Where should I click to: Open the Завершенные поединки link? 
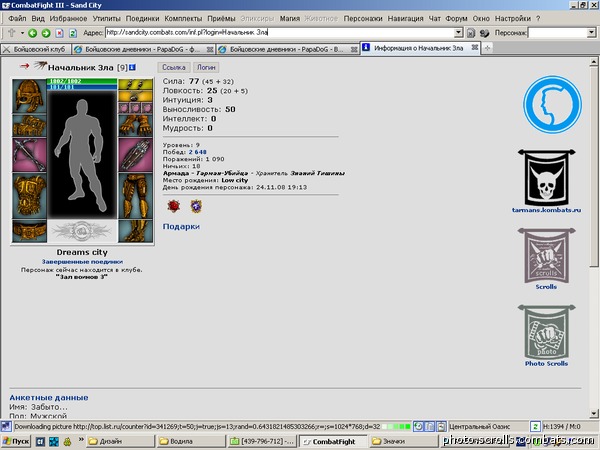[x=82, y=262]
